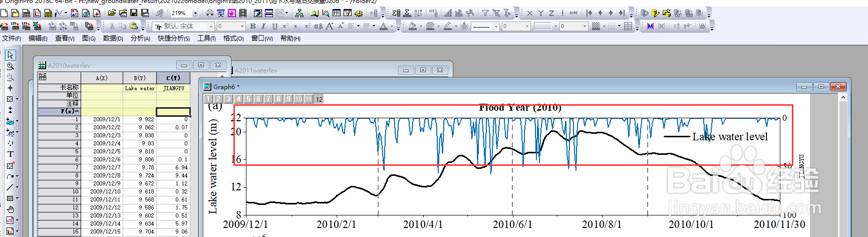Set selected column as Z
Image resolution: width=868 pixels, height=237 pixels.
tap(551, 13)
